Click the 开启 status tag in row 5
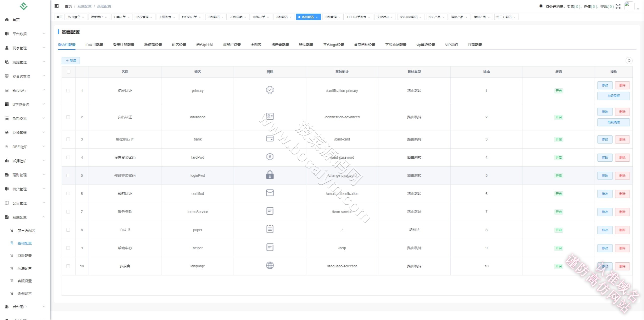Screen dimensions: 644x320 (558, 175)
